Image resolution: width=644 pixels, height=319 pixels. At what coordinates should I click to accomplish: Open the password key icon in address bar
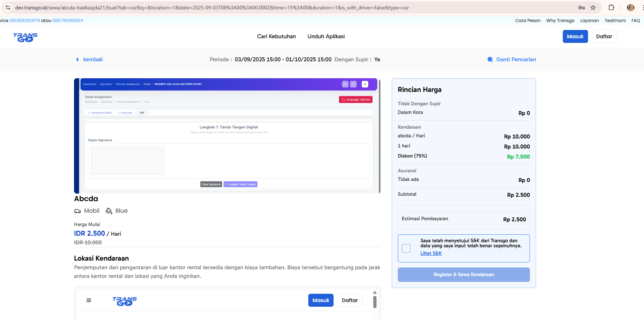[x=582, y=8]
